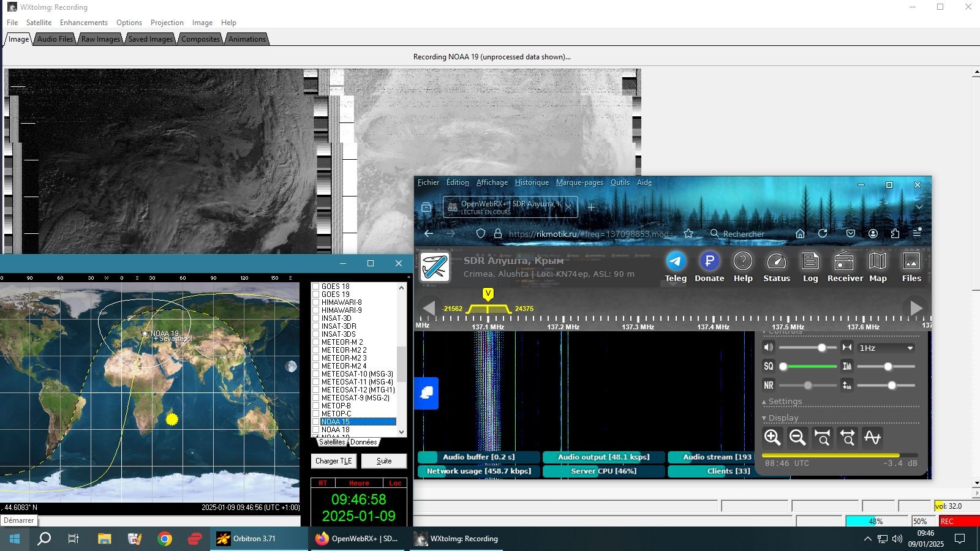Go to Firefox home page

800,233
